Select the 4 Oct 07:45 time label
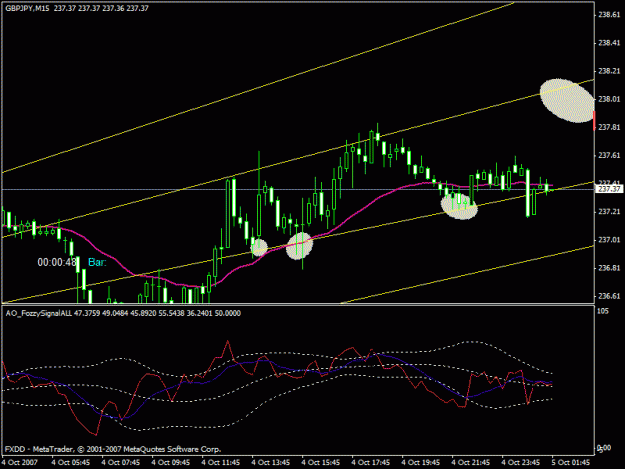 [121, 462]
